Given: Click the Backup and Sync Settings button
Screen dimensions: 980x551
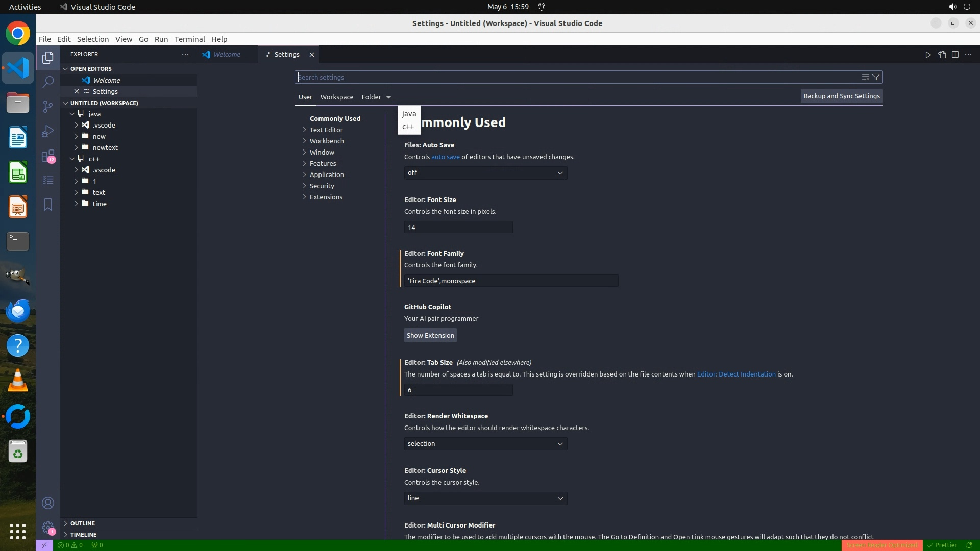Looking at the screenshot, I should [841, 96].
